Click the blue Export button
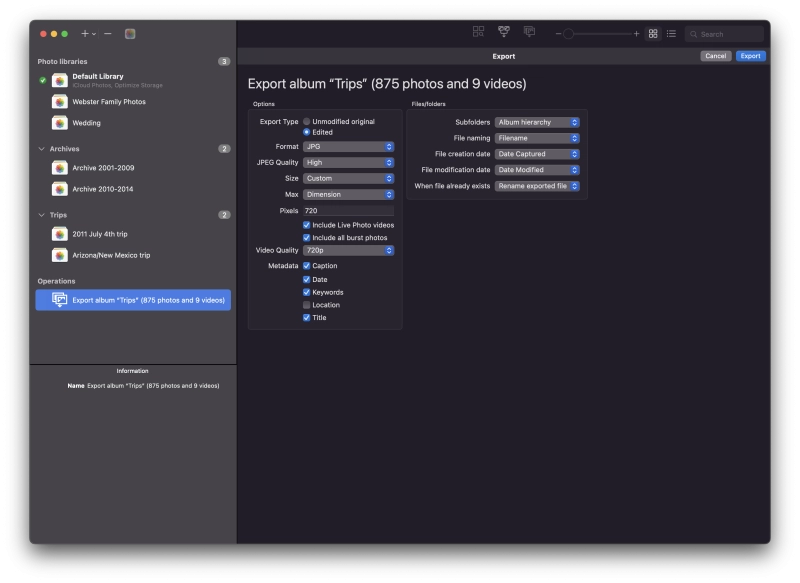The image size is (800, 583). click(751, 56)
